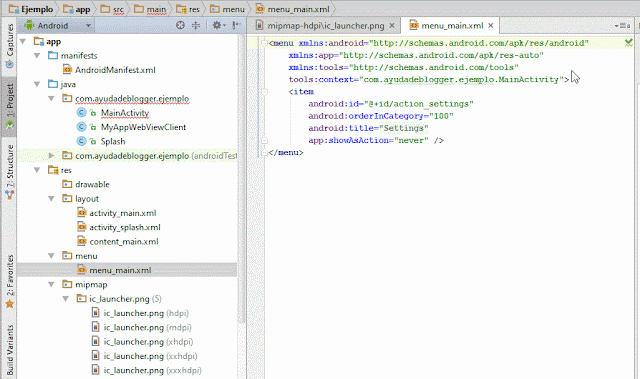Close the menu_main.xml editor tab
The image size is (640, 379).
[x=491, y=26]
